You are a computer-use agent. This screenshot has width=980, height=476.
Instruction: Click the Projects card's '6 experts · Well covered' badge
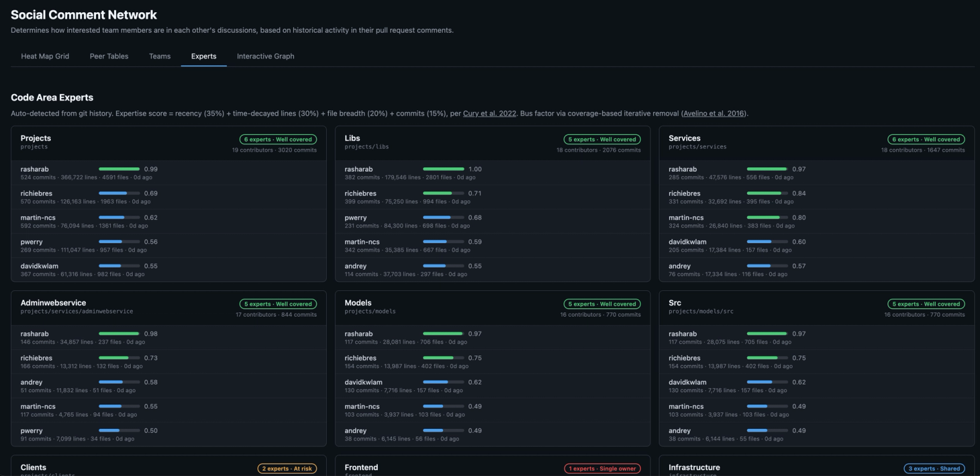[x=278, y=139]
